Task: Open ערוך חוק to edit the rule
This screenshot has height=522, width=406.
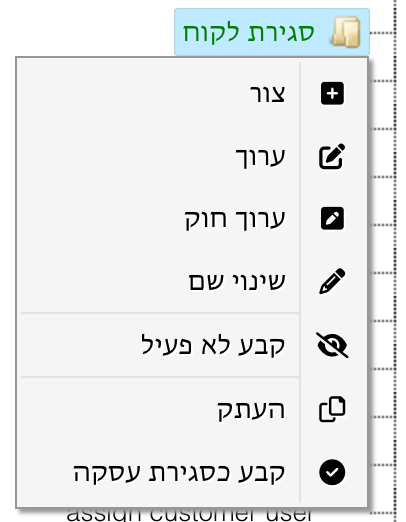Action: pos(192,219)
